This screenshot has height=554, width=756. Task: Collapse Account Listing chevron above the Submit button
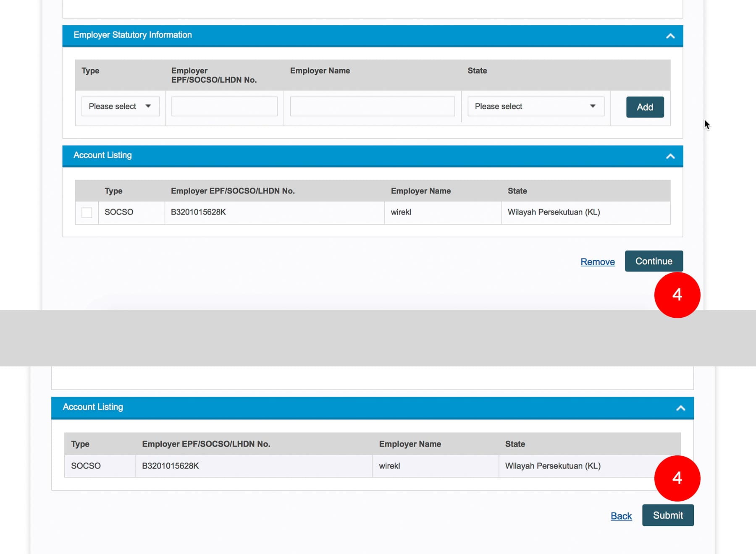click(680, 408)
